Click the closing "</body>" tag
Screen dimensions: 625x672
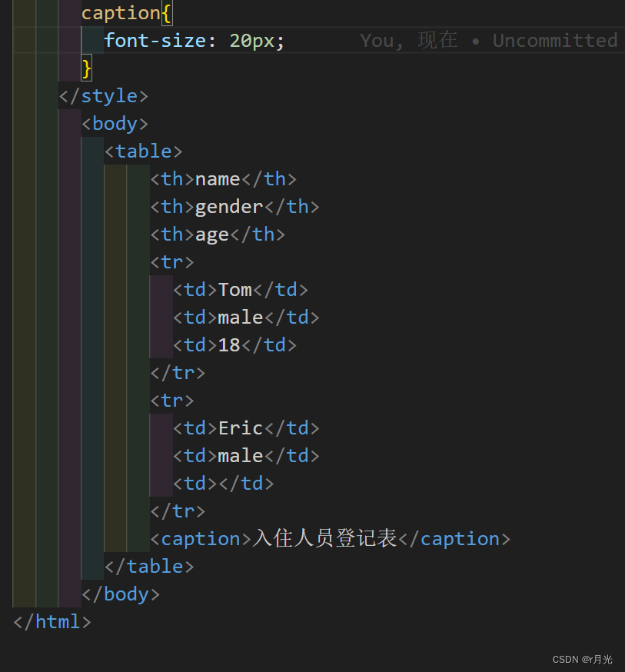(x=121, y=594)
